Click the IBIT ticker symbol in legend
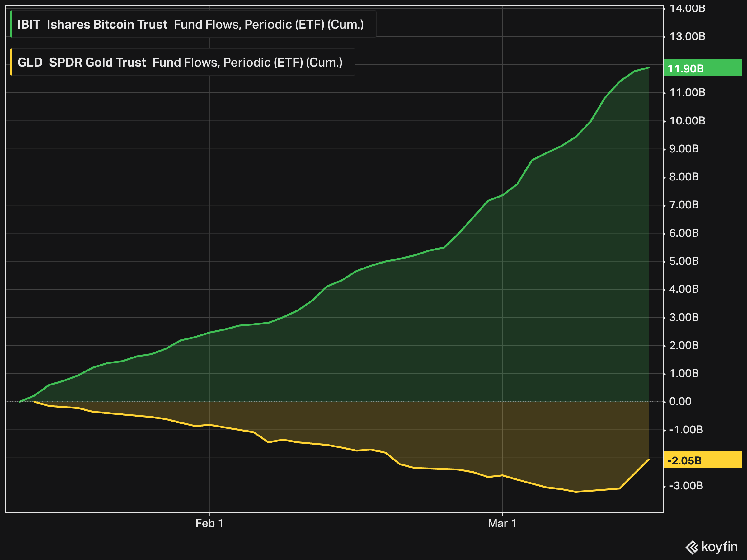 (x=28, y=24)
